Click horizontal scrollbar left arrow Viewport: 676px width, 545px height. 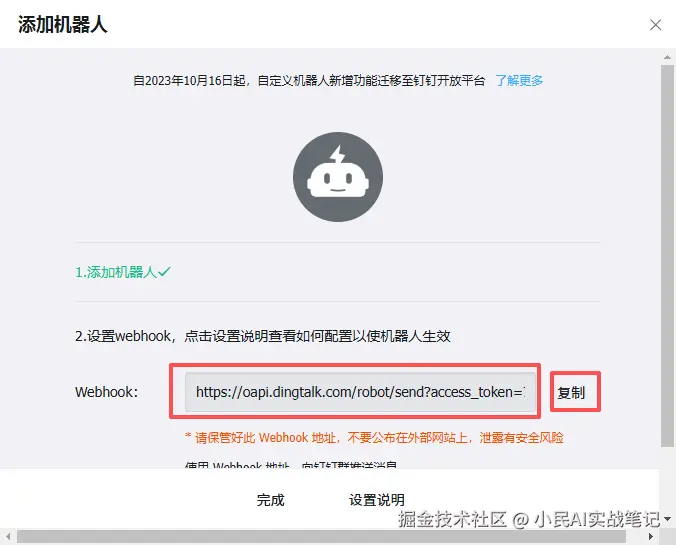[9, 536]
